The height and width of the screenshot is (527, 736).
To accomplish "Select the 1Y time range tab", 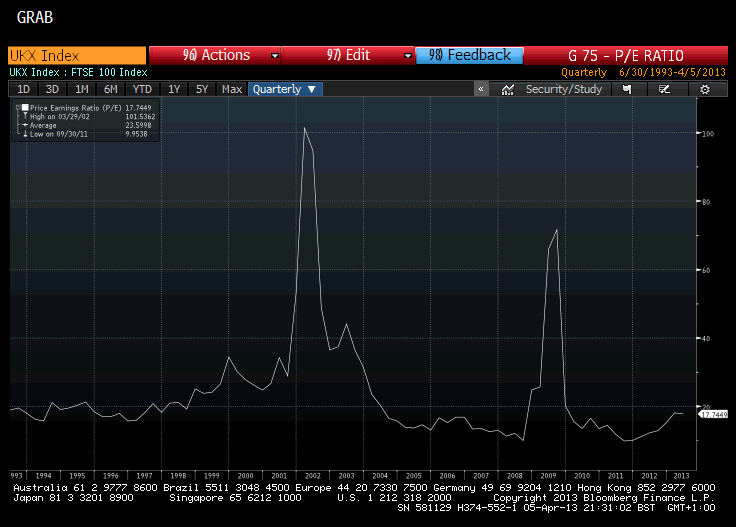I will tap(174, 89).
